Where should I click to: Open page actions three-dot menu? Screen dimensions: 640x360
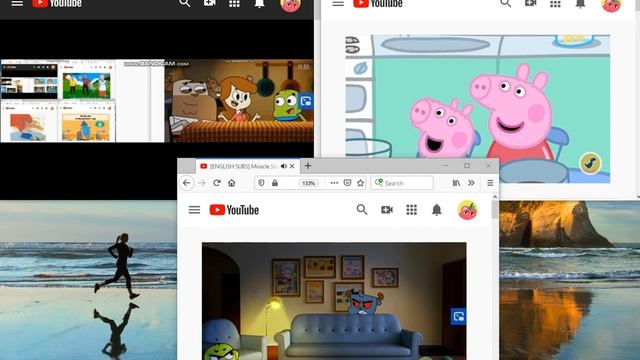point(334,183)
